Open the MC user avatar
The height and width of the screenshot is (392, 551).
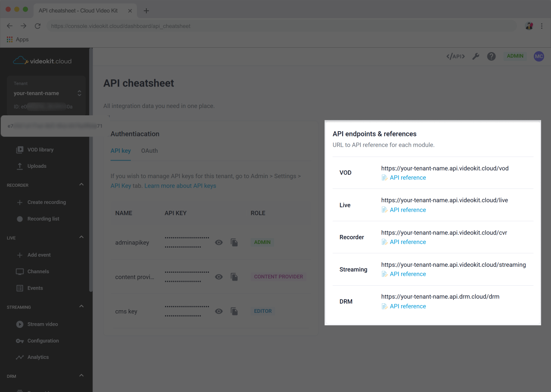(539, 56)
